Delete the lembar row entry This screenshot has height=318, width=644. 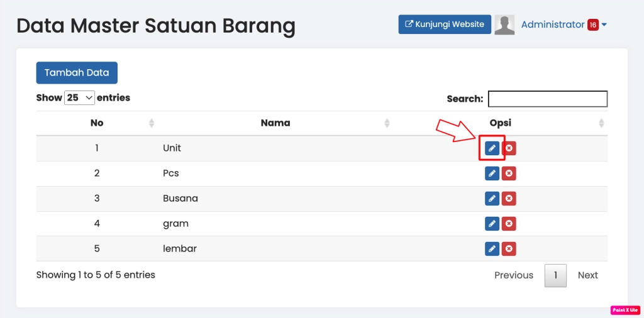509,249
